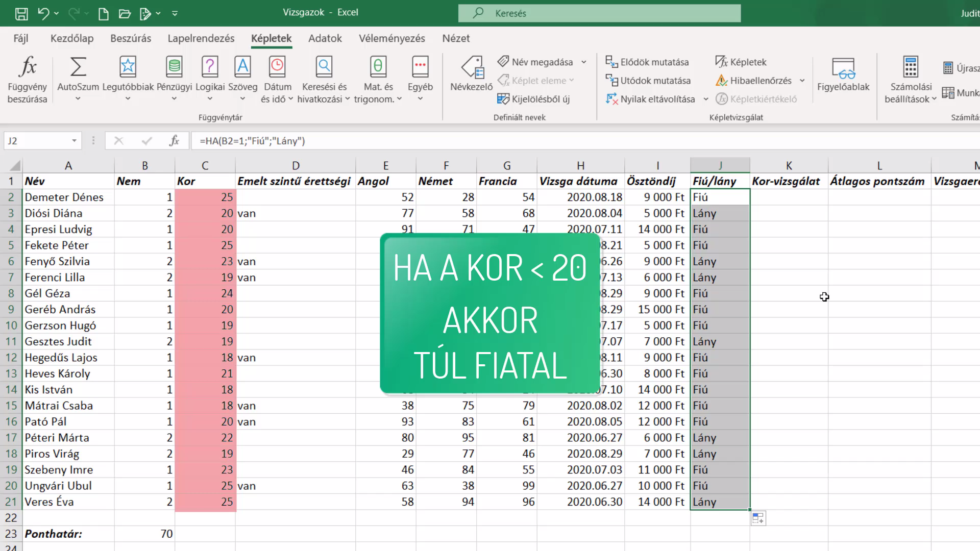This screenshot has width=980, height=551.
Task: Expand the Név megadása dropdown arrow
Action: coord(584,62)
